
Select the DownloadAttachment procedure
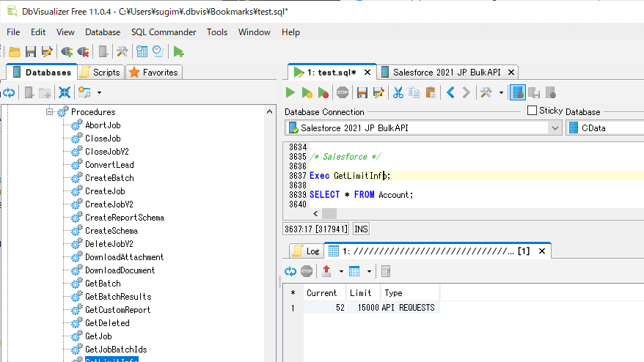[x=124, y=257]
